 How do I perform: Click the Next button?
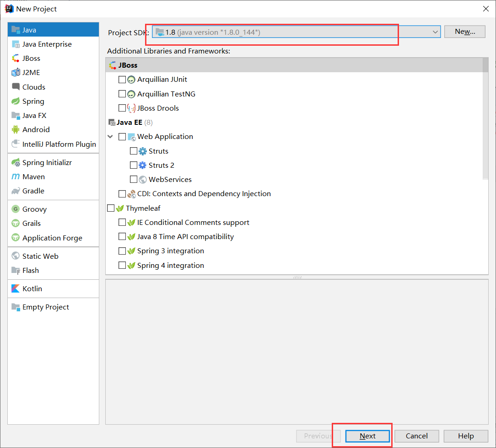pyautogui.click(x=367, y=436)
